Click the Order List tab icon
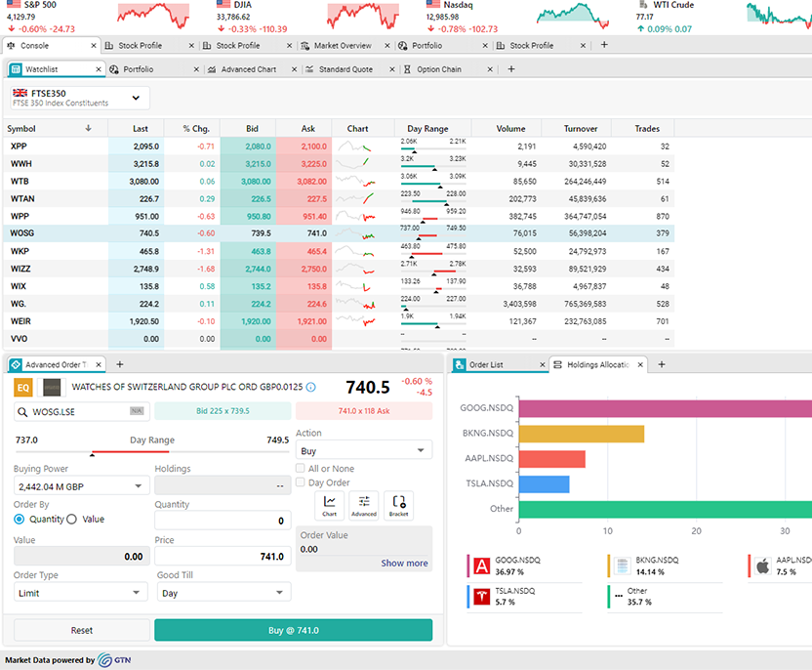This screenshot has width=812, height=670. [x=460, y=364]
